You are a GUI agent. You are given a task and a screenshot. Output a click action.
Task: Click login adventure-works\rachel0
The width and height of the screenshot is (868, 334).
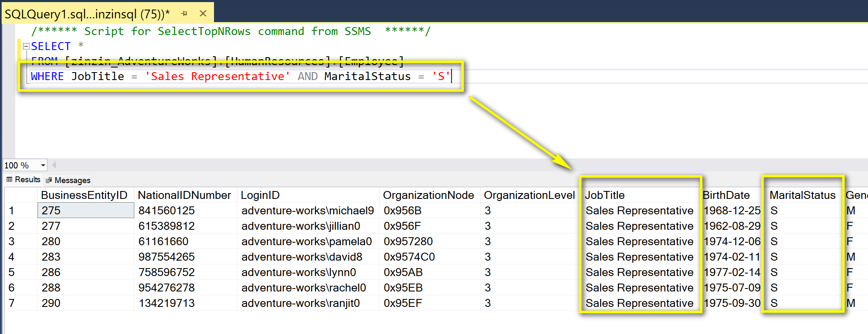coord(308,288)
